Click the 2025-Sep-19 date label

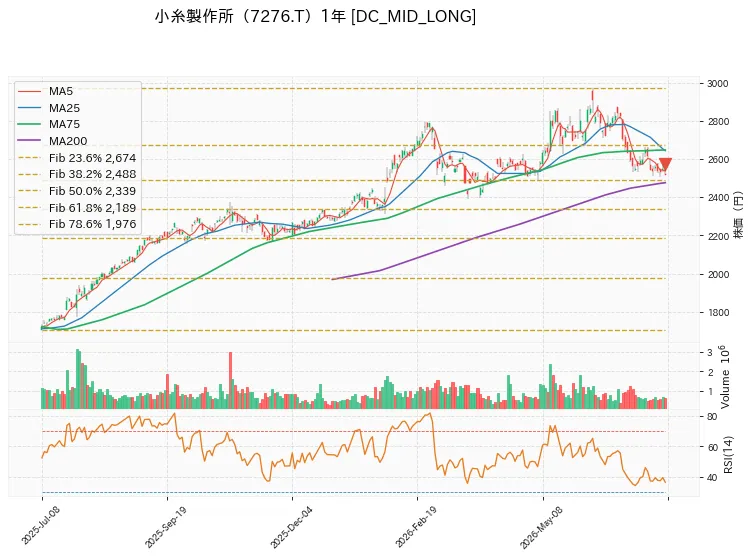tap(165, 526)
